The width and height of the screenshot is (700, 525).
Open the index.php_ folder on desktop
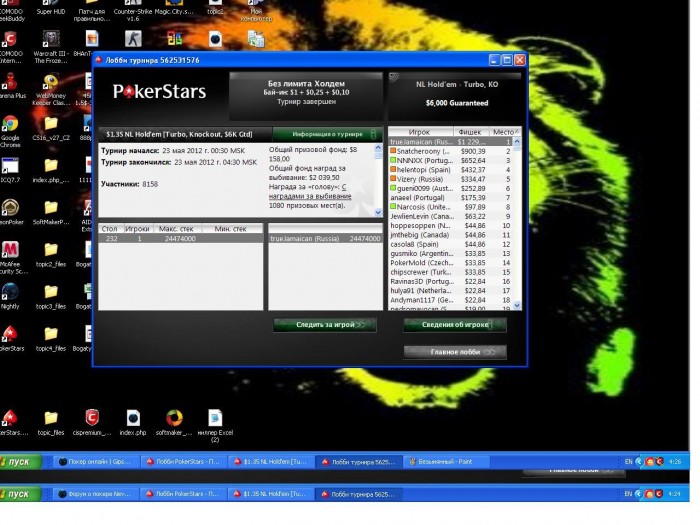pos(51,170)
